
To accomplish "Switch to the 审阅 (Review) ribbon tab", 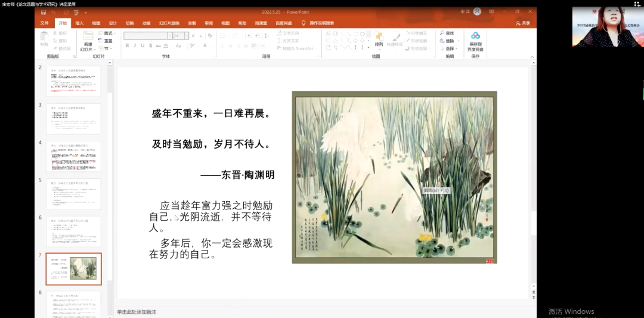I will pos(209,23).
